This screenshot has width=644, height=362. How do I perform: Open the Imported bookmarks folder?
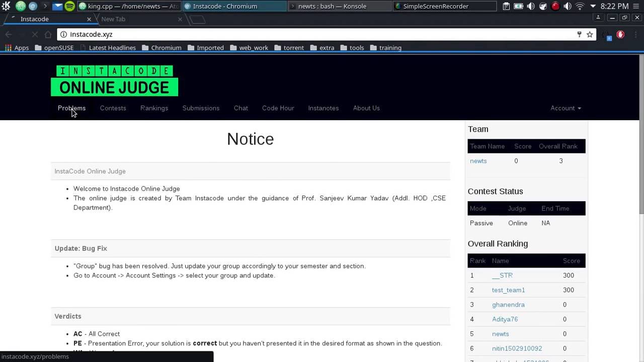point(205,48)
